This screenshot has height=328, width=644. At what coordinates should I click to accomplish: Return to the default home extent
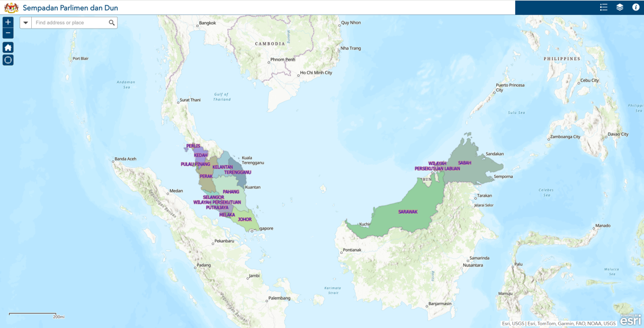tap(8, 47)
